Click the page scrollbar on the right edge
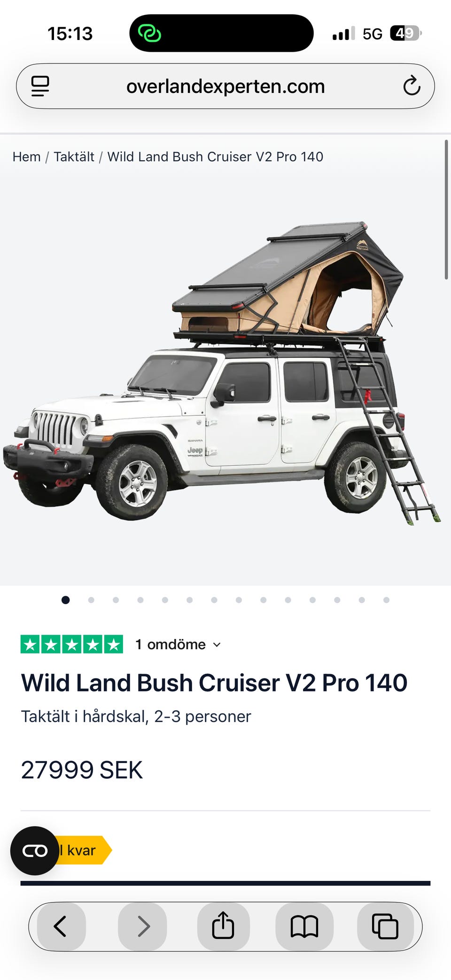 446,210
